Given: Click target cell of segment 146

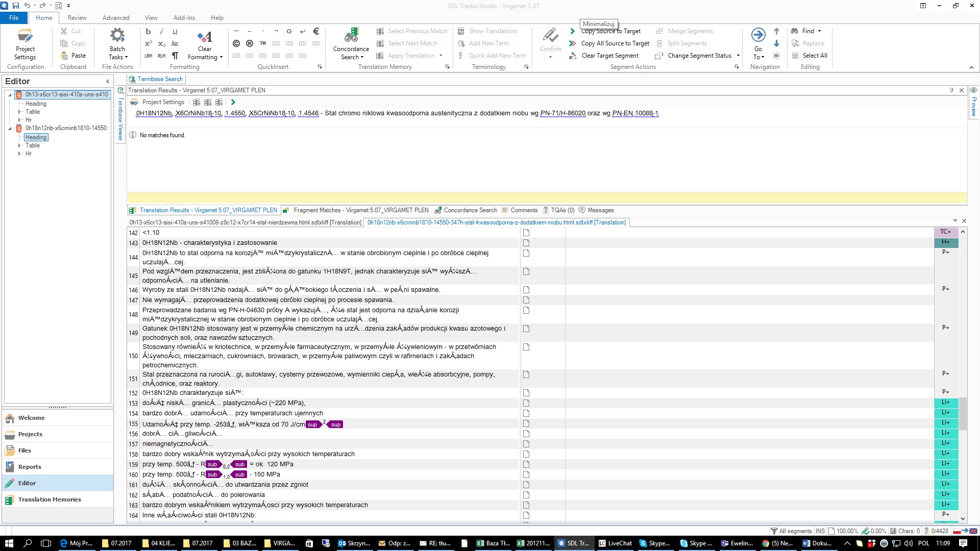Looking at the screenshot, I should (749, 290).
